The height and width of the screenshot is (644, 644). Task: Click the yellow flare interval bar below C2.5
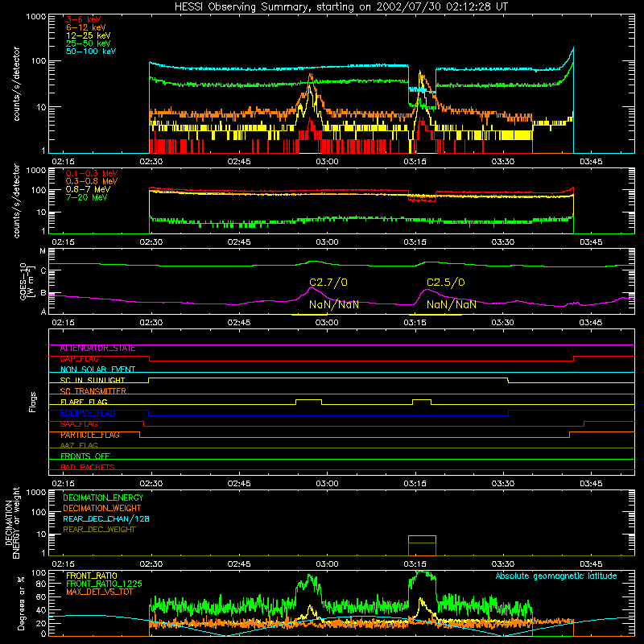click(436, 315)
